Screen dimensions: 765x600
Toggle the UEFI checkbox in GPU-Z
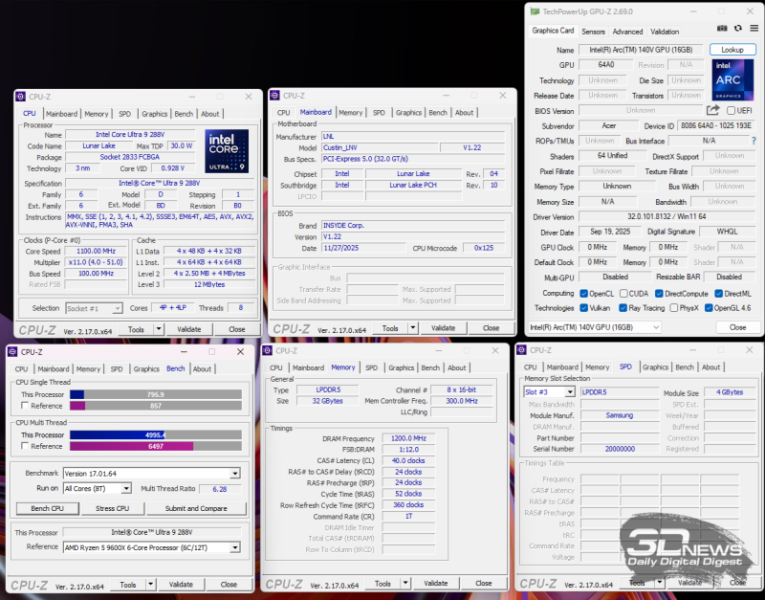click(731, 111)
